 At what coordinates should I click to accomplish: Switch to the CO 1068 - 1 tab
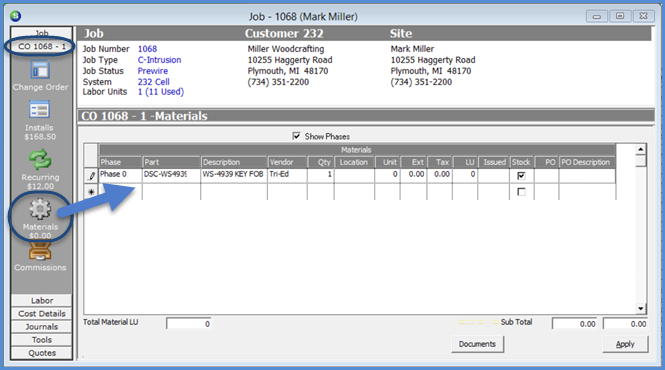click(42, 46)
